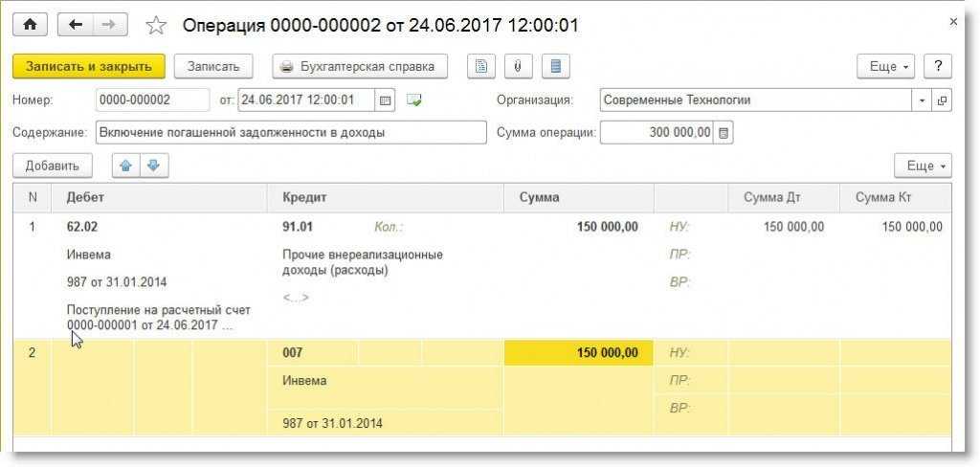Click the Сумма Кт column header

click(x=896, y=197)
